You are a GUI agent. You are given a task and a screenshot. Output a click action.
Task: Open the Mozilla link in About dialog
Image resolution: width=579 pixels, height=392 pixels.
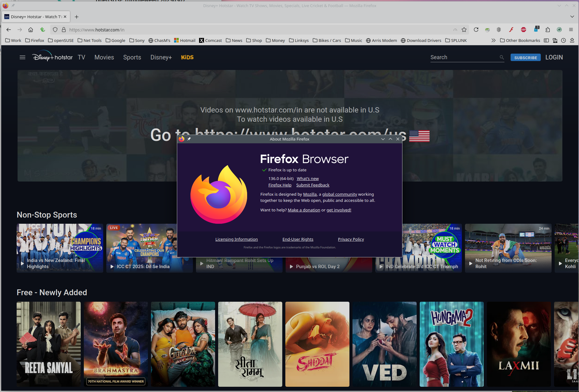[310, 194]
